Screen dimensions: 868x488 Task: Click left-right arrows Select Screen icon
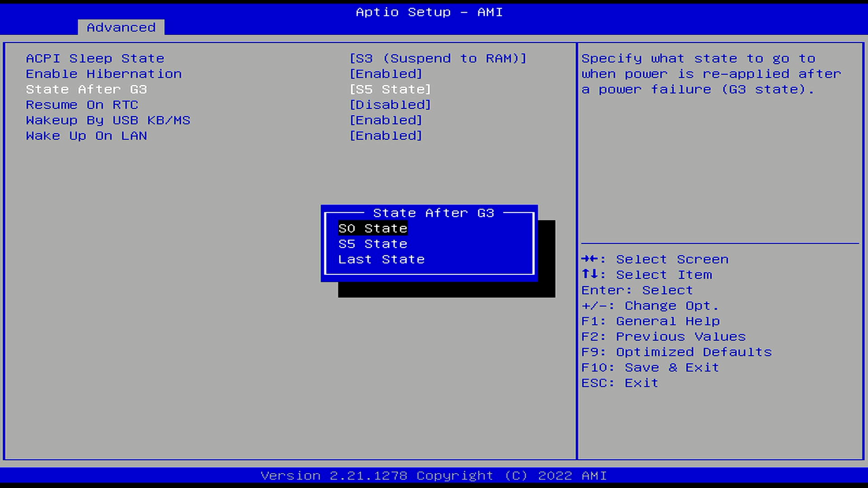coord(590,259)
